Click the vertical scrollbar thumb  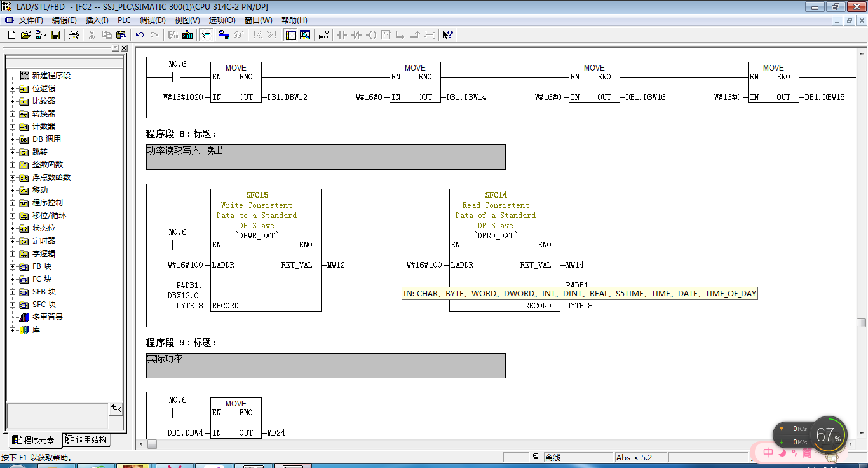(x=861, y=322)
